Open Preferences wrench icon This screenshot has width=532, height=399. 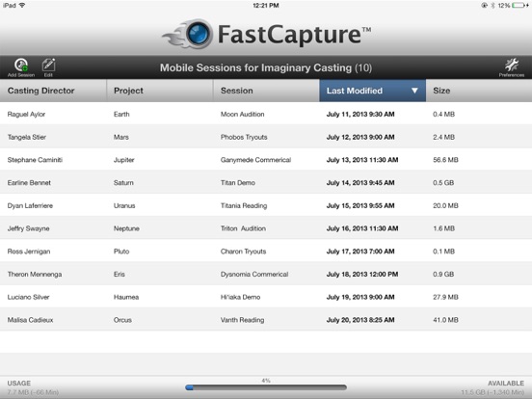click(x=512, y=67)
